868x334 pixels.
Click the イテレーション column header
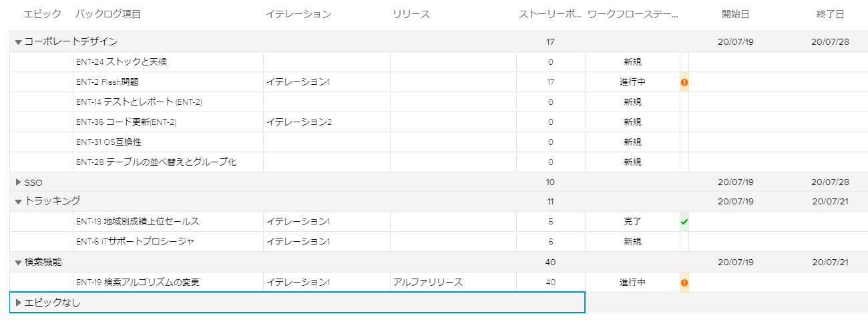click(x=298, y=14)
